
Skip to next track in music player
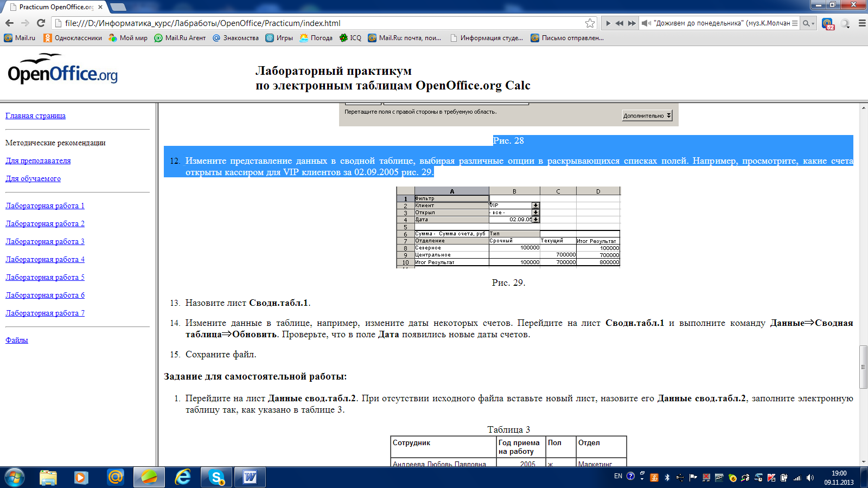[x=631, y=23]
